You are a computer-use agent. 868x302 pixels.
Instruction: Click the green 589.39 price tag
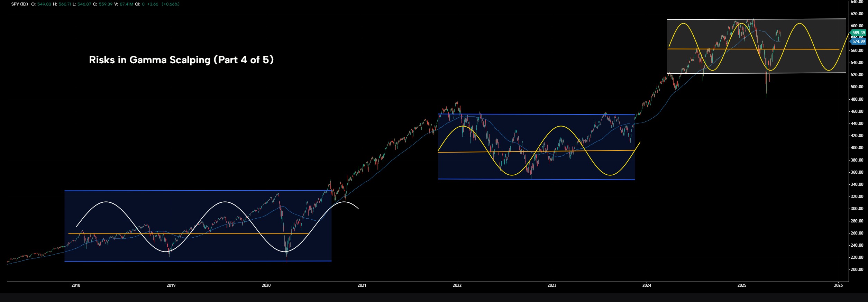click(858, 33)
